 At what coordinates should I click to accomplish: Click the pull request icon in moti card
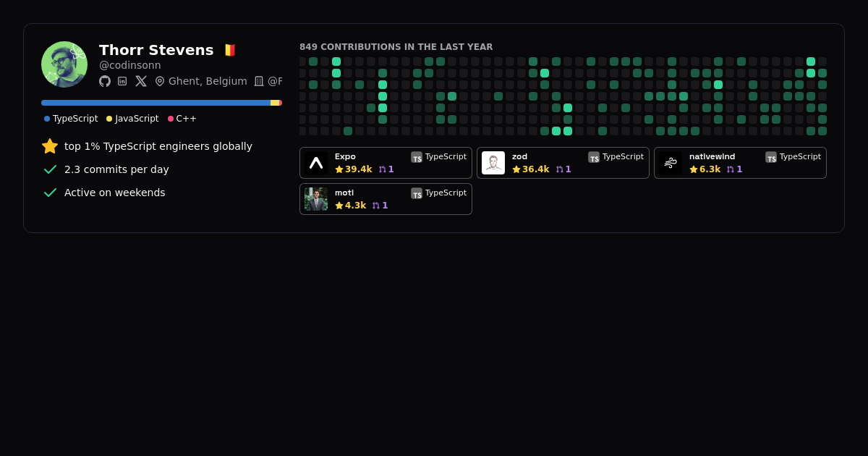(376, 206)
